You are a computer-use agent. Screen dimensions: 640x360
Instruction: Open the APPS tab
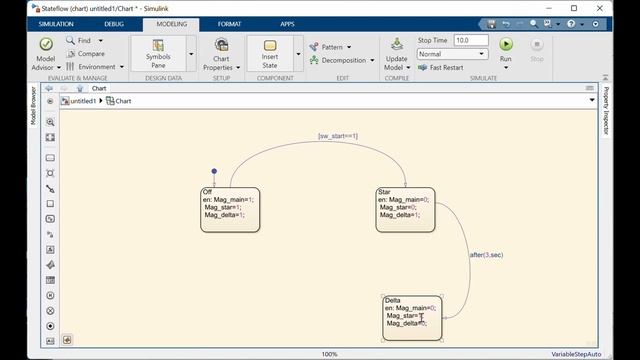pyautogui.click(x=287, y=24)
